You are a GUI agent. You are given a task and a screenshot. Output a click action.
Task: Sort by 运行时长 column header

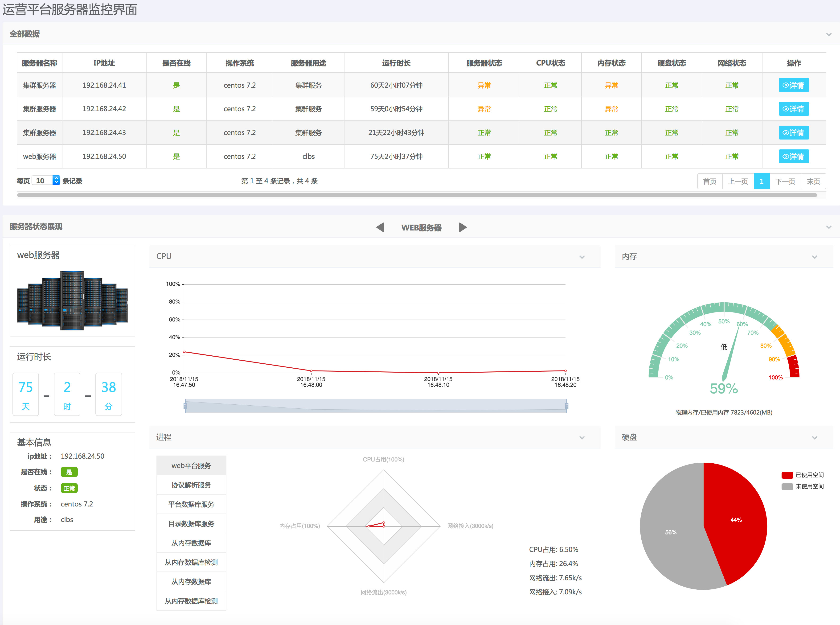point(396,63)
